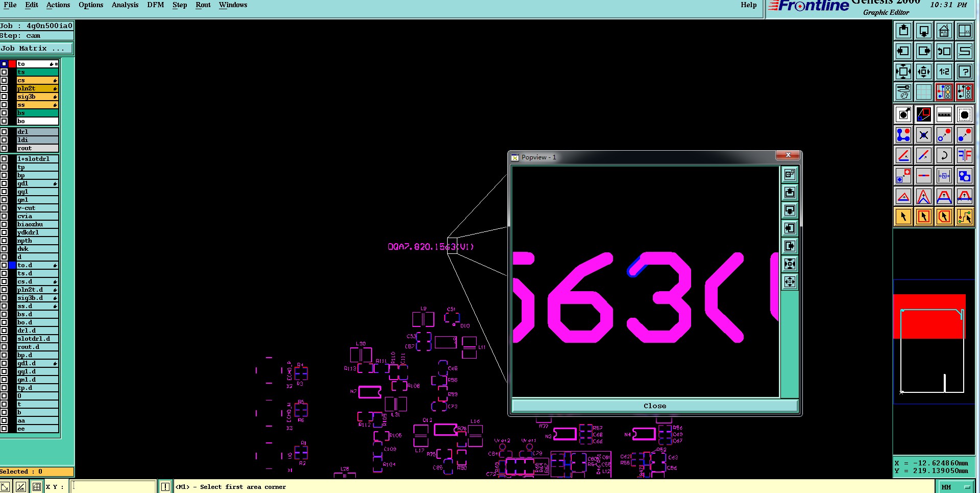This screenshot has height=493, width=980.
Task: Click the rotate arrow icon
Action: (x=944, y=155)
